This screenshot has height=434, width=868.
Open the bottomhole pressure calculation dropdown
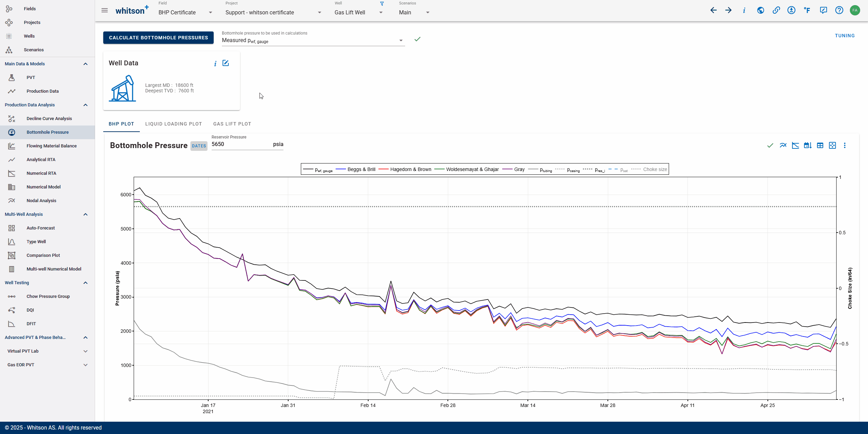[x=313, y=40]
